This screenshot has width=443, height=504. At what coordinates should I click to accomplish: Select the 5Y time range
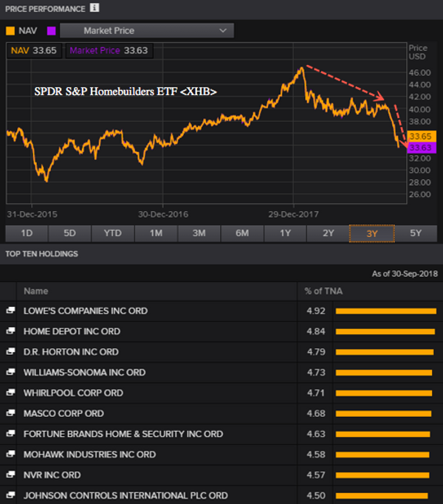tap(416, 233)
